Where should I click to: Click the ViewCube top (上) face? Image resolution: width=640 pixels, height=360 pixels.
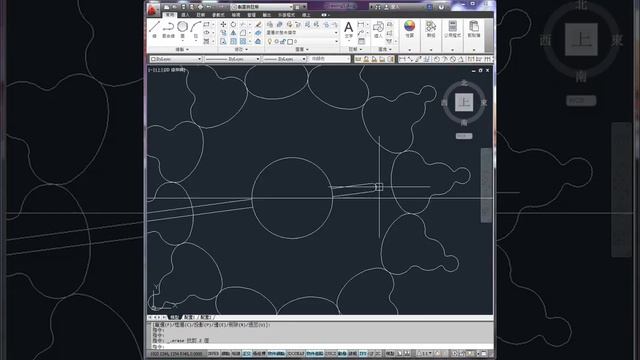tap(464, 102)
